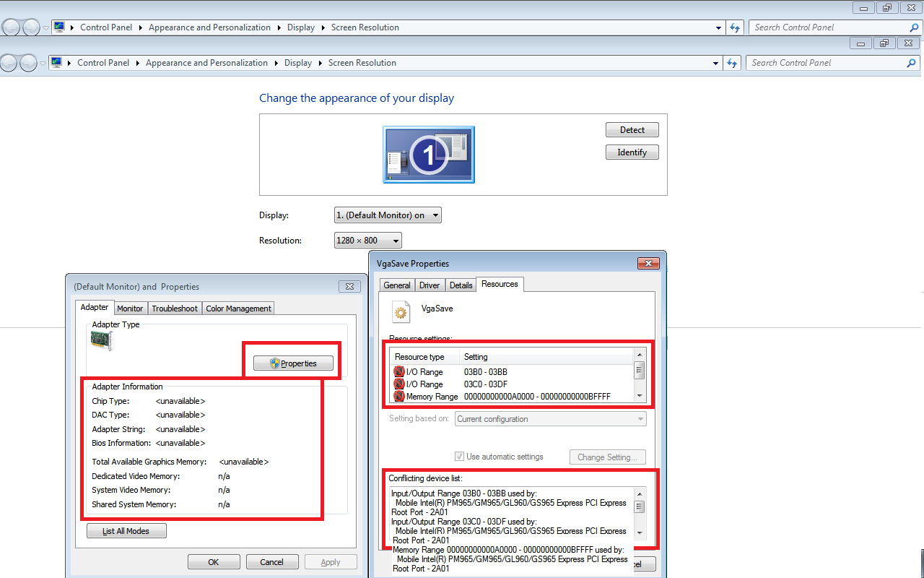Select I/O Range 03B0 - 03BB row
924x578 pixels.
[511, 371]
